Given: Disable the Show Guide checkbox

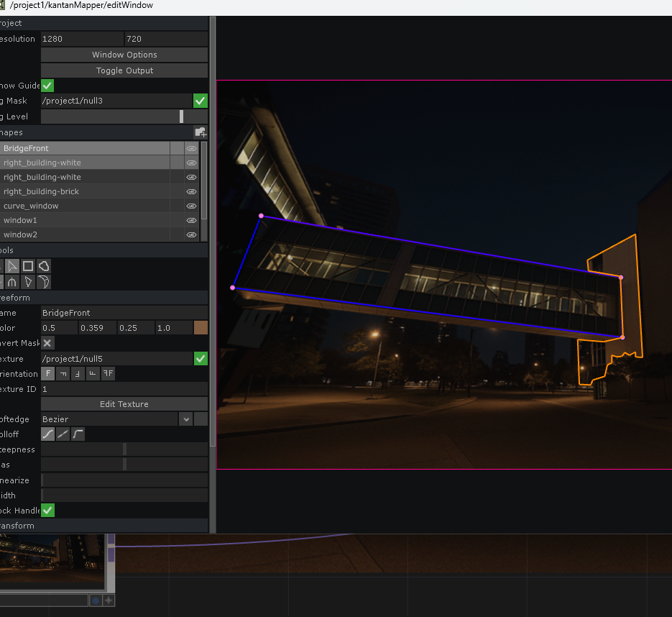Looking at the screenshot, I should point(47,86).
